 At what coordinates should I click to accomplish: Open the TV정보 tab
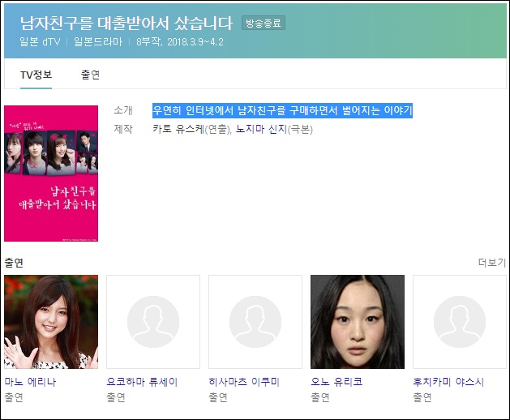coord(36,75)
